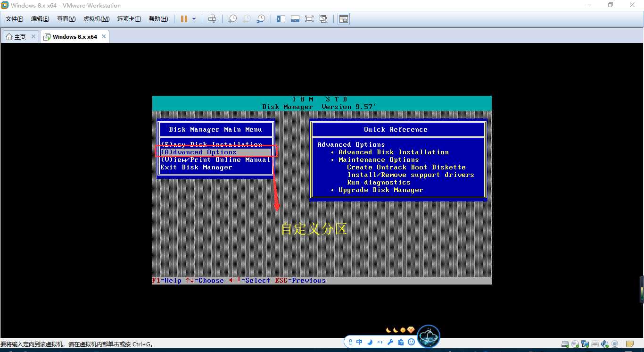Click the network adapter status icon
This screenshot has height=352, width=644.
[x=585, y=344]
